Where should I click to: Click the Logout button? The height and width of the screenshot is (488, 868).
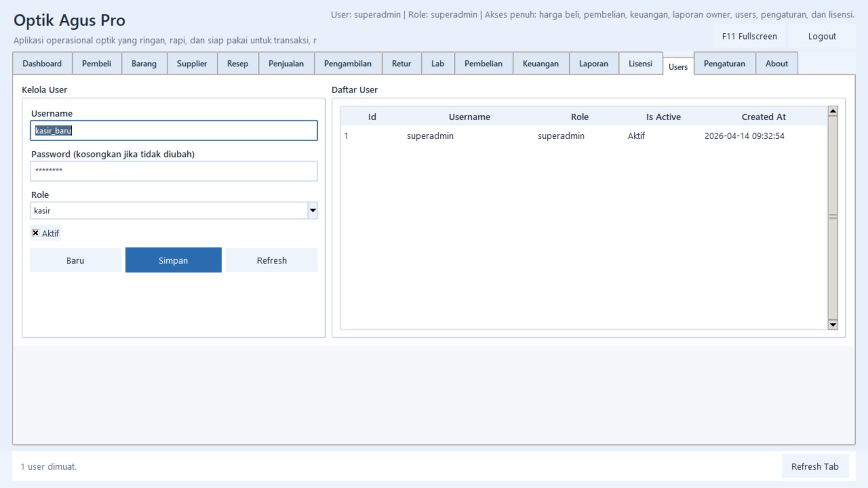point(822,37)
